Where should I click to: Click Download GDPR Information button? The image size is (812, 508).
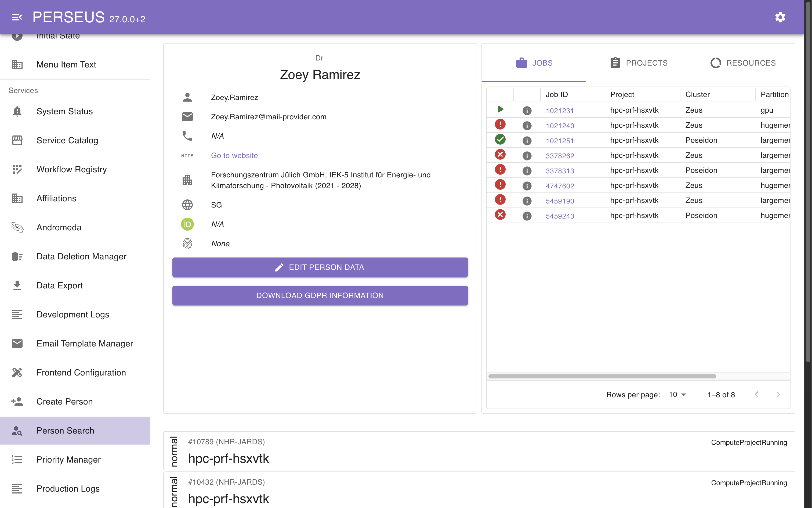[x=320, y=295]
